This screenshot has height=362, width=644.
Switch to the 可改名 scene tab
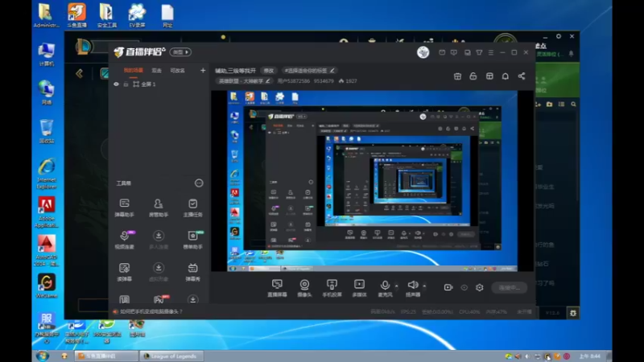coord(177,71)
